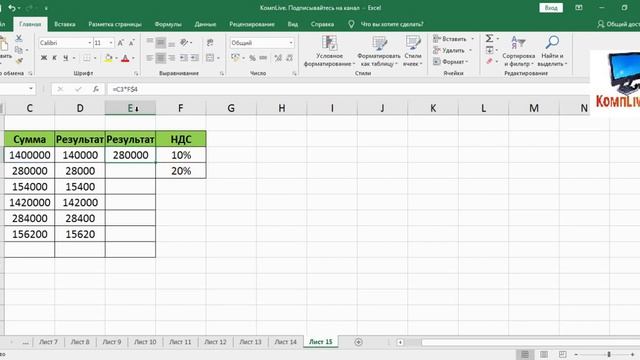This screenshot has height=360, width=640.
Task: Click insert function fx icon
Action: pyautogui.click(x=96, y=89)
